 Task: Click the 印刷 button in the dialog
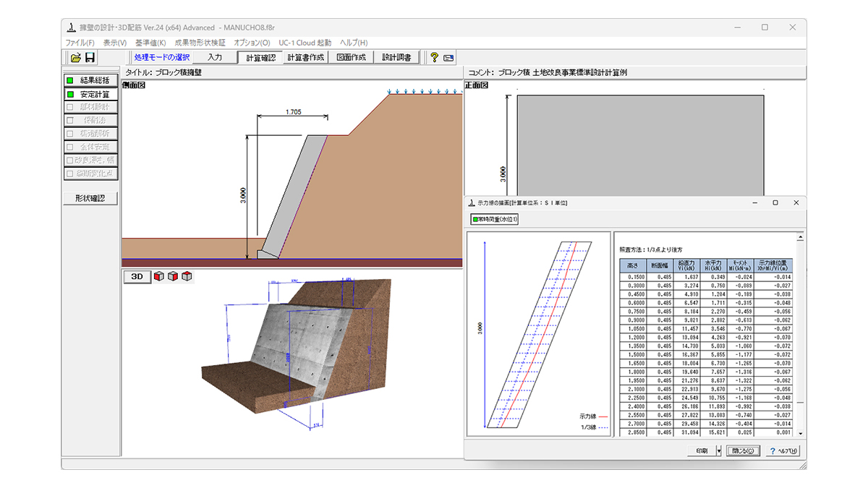coord(701,451)
